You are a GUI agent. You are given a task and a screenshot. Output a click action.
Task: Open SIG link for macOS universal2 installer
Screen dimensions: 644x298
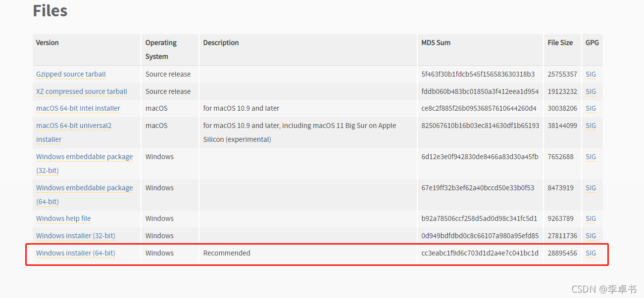(x=591, y=126)
